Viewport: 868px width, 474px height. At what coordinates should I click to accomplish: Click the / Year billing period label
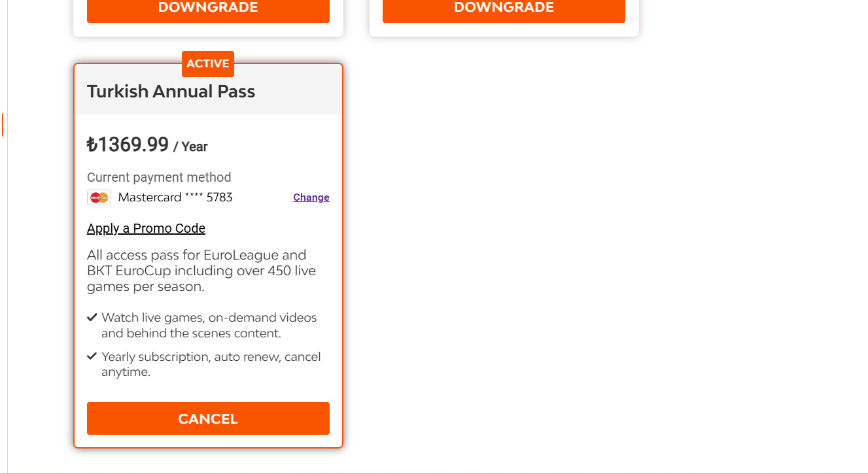click(x=190, y=146)
